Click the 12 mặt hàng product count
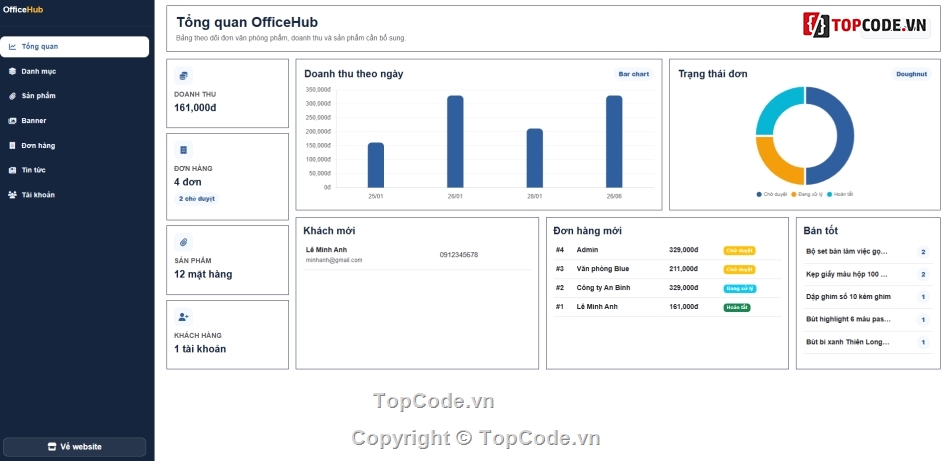950x461 pixels. click(x=203, y=274)
